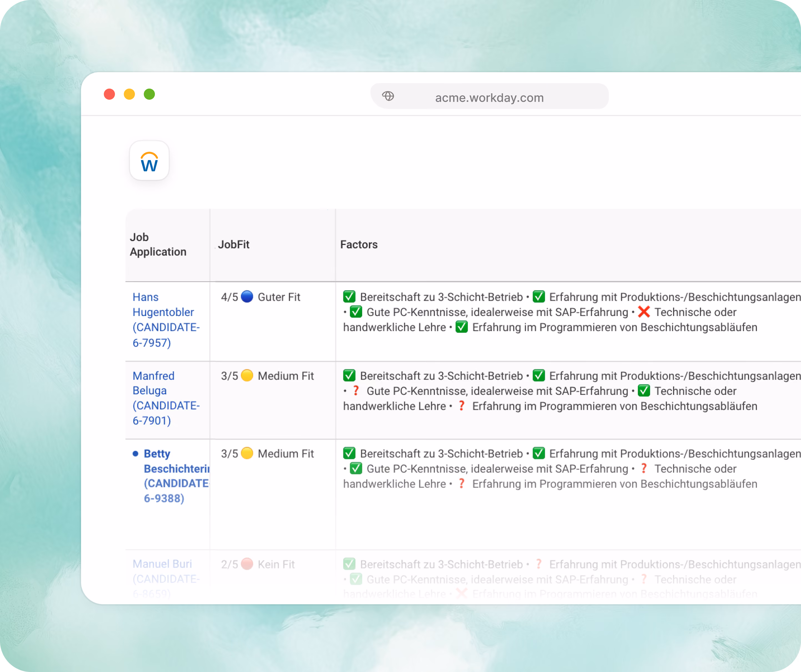Select the acme.workday.com address field
The width and height of the screenshot is (801, 672).
point(489,96)
